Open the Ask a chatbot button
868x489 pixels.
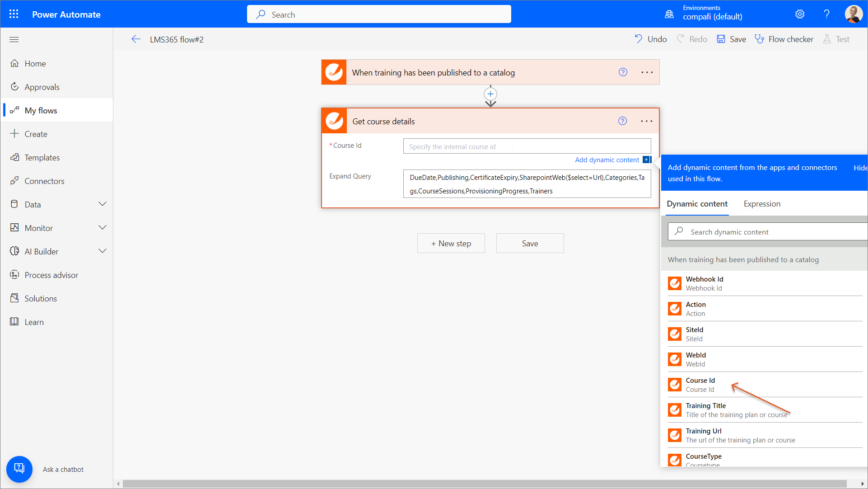[19, 469]
